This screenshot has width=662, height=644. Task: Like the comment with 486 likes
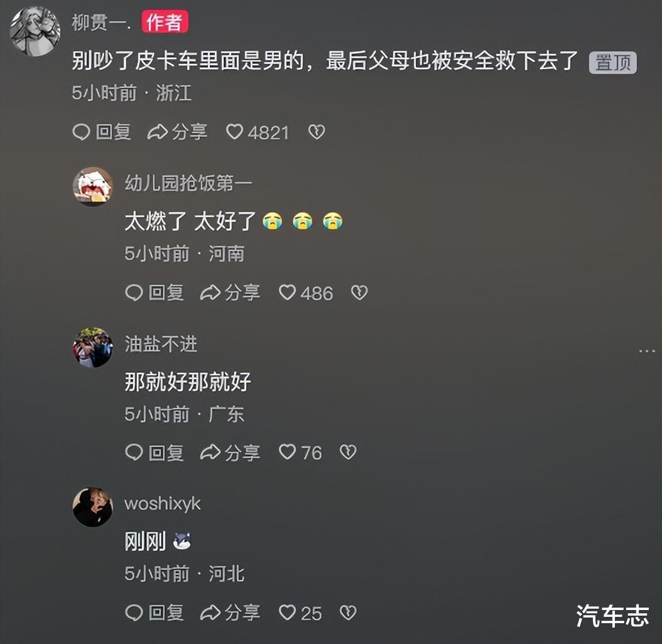click(306, 293)
